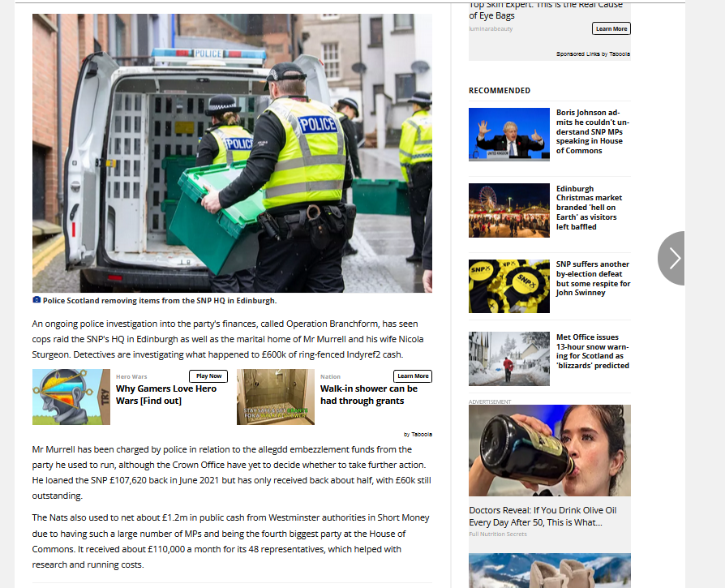Click the RECOMMENDED section heading
The height and width of the screenshot is (588, 725).
pyautogui.click(x=500, y=91)
